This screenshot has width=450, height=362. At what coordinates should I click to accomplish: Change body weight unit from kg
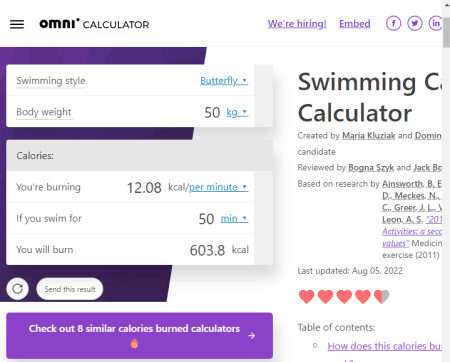(237, 112)
